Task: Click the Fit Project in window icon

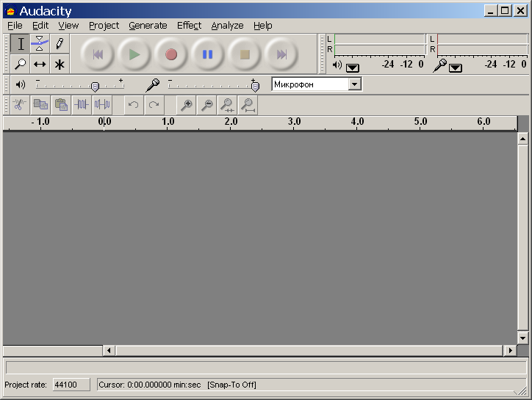Action: point(248,105)
